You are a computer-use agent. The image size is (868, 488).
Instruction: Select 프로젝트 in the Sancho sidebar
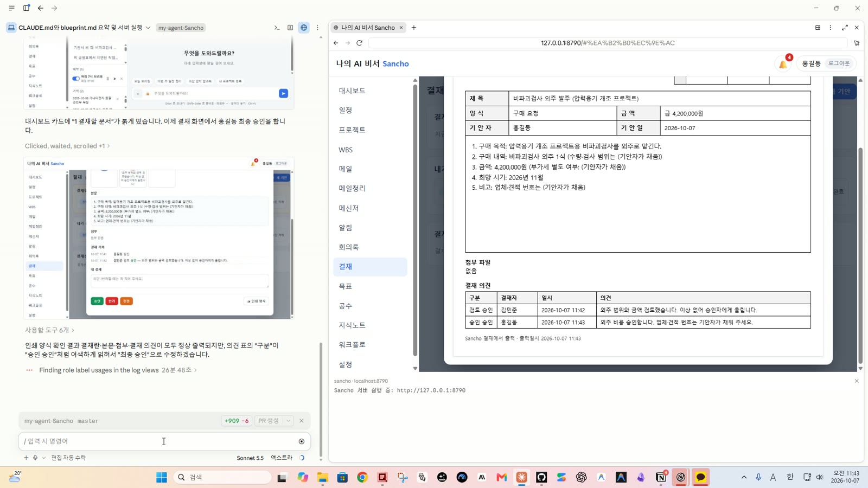point(370,130)
